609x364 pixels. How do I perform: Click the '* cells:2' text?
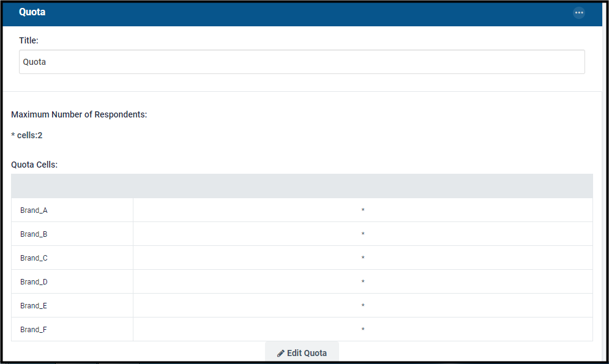27,135
